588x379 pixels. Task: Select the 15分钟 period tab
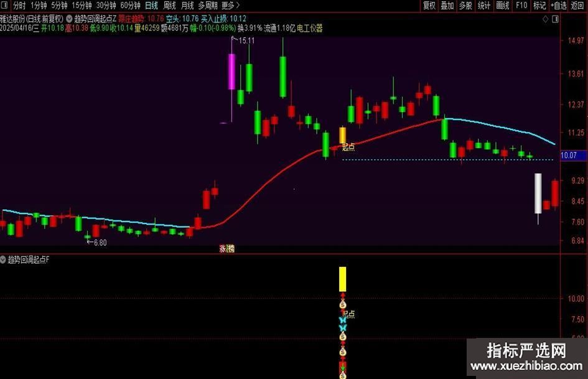coord(82,6)
